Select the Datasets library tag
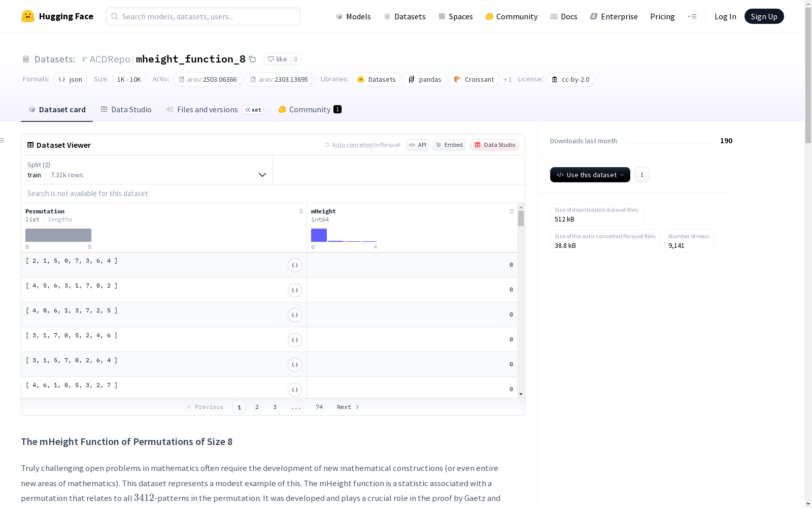Viewport: 812px width, 508px height. tap(377, 79)
